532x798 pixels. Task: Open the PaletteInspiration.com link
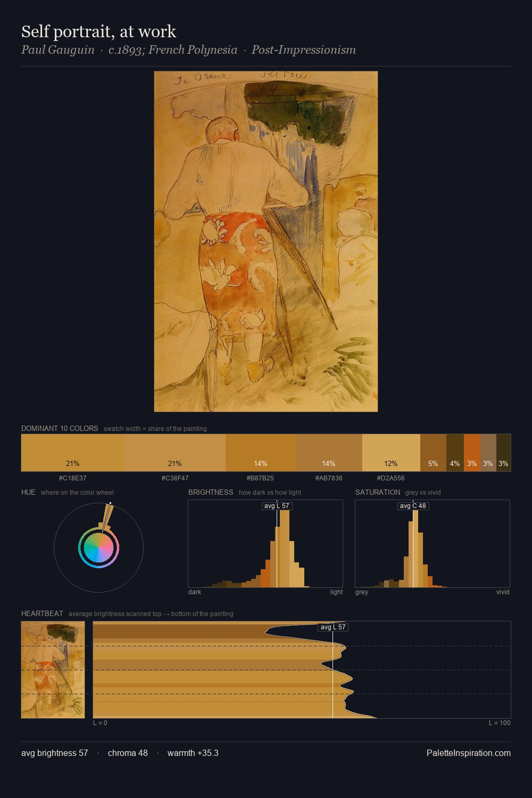[x=469, y=753]
